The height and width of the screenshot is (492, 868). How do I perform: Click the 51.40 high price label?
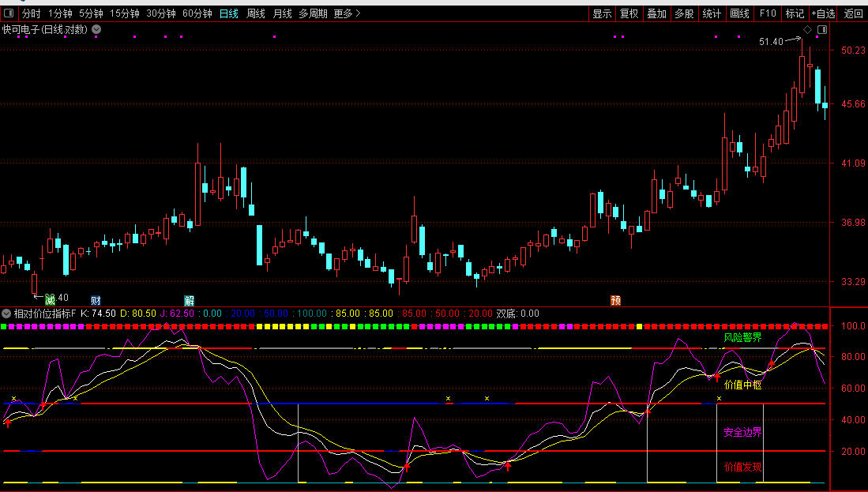tap(771, 41)
